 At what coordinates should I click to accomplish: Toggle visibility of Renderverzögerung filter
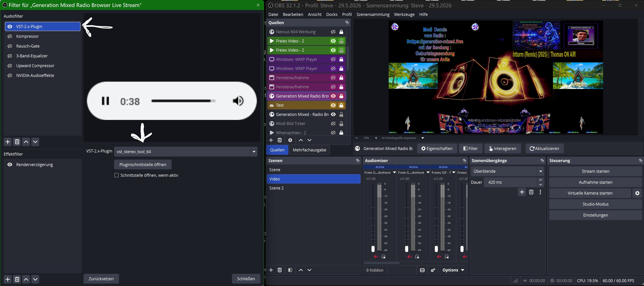tap(10, 165)
